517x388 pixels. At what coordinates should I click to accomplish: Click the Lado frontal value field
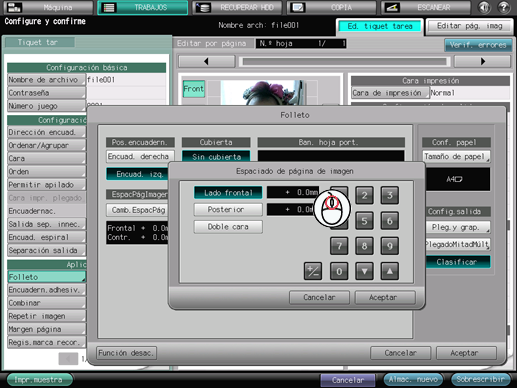click(x=293, y=192)
